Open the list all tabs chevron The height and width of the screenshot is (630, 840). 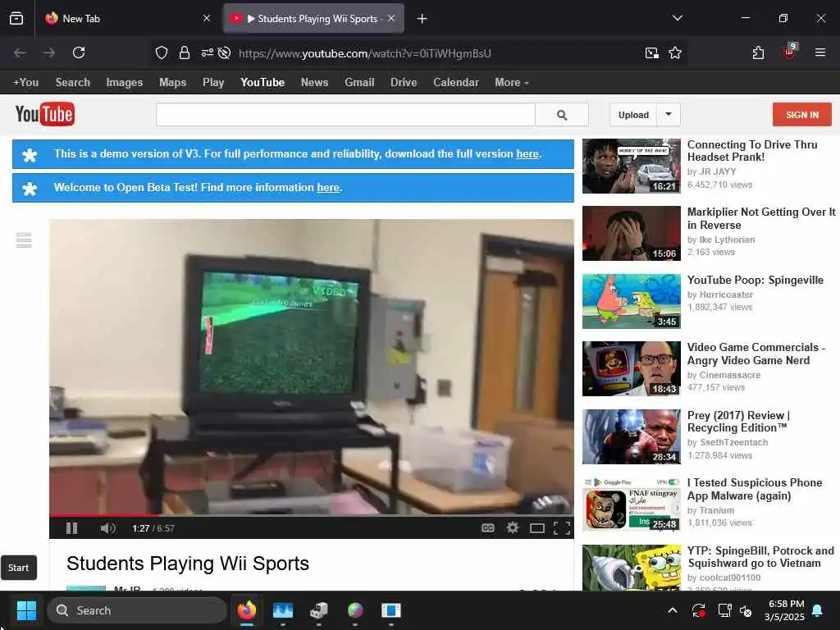tap(677, 18)
